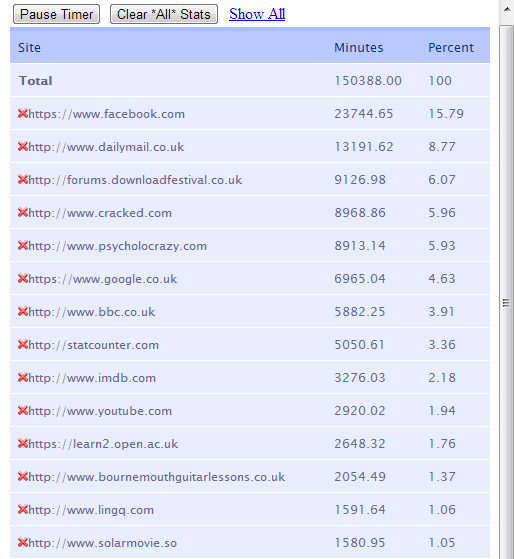Viewport: 514px width, 559px height.
Task: Select the http://www.dailymail.co.uk site text
Action: tap(106, 147)
